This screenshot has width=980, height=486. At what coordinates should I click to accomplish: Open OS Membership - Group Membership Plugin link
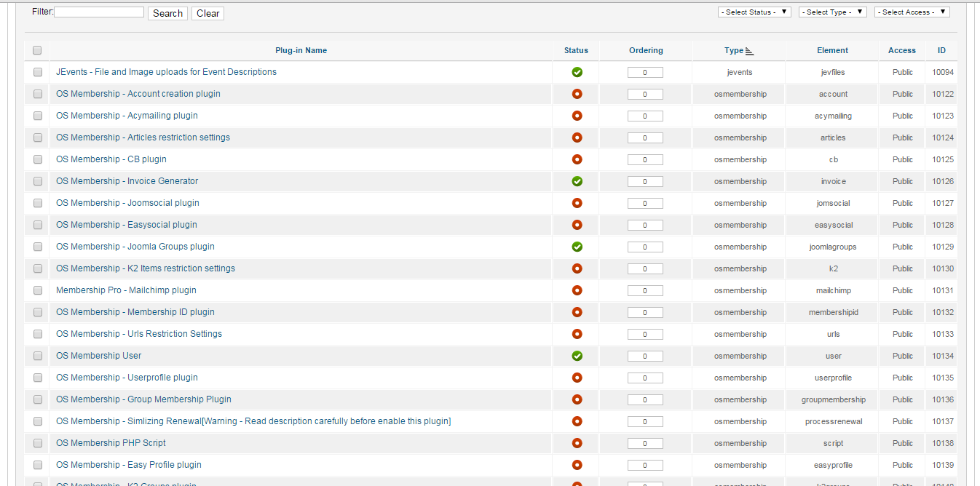point(143,399)
